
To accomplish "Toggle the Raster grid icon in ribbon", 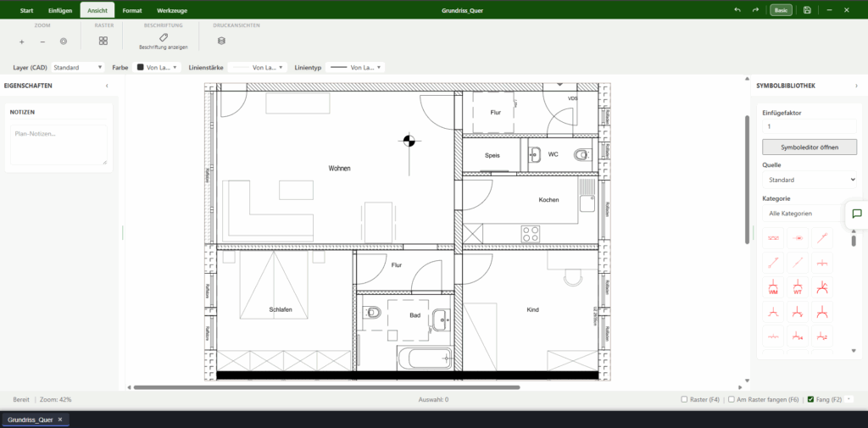I will pos(103,41).
